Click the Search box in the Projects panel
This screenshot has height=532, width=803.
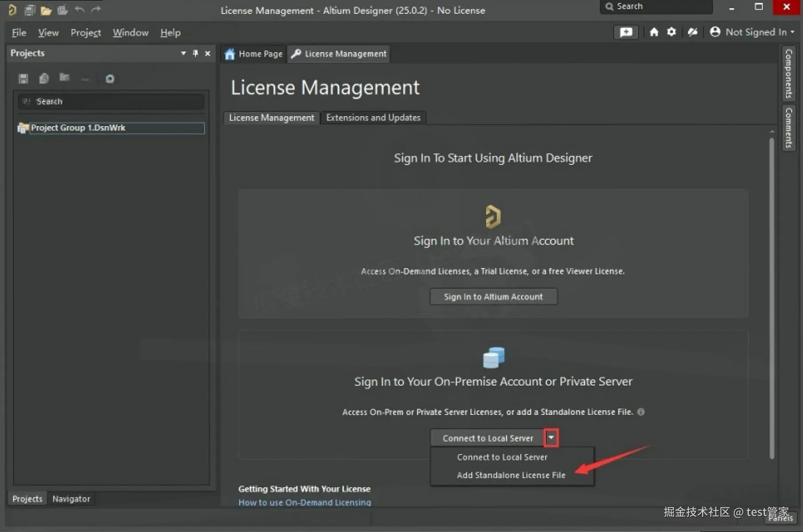coord(111,101)
